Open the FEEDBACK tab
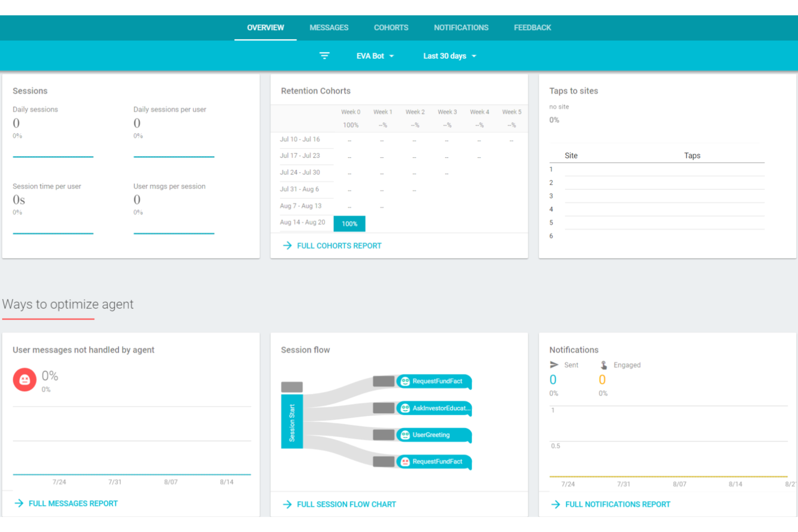Screen dimensions: 798x532 (x=532, y=27)
